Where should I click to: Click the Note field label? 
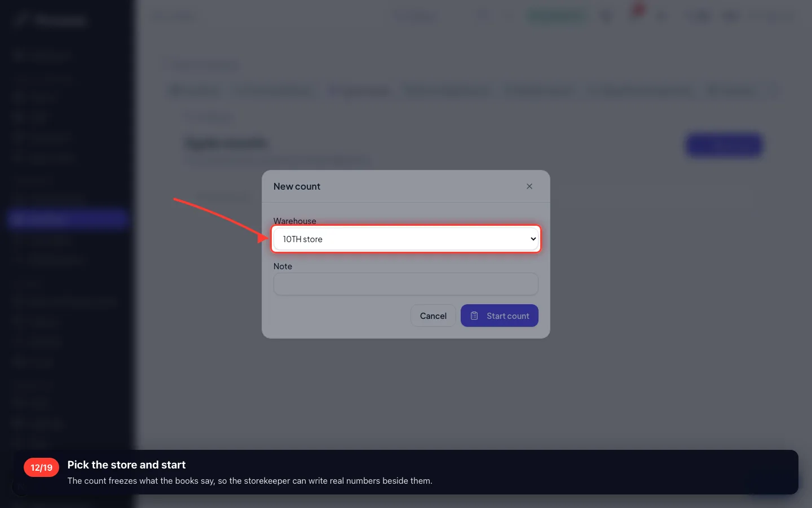tap(283, 266)
